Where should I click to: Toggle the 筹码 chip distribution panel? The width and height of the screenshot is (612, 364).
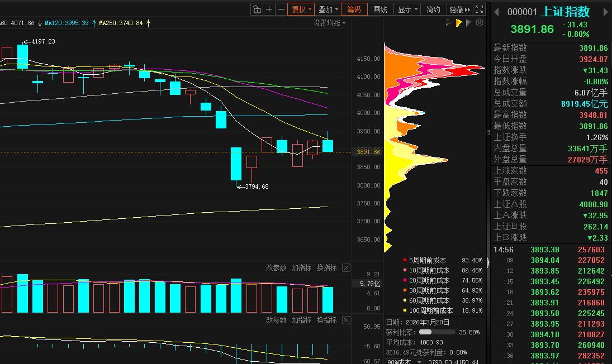[x=354, y=9]
